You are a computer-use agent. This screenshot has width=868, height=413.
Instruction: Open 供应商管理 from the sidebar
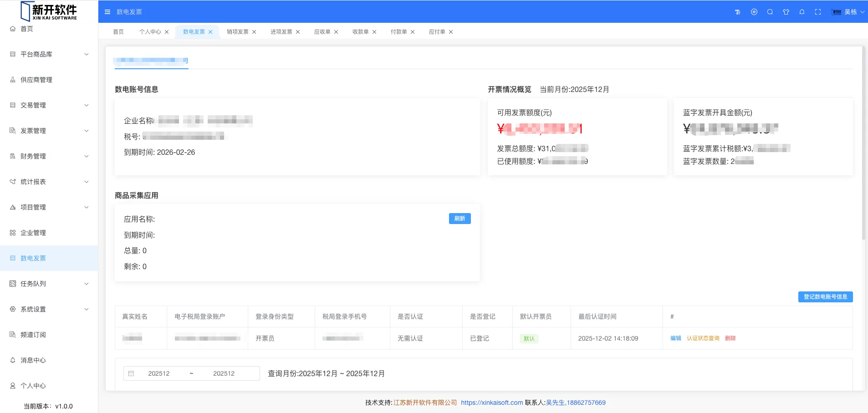(36, 80)
